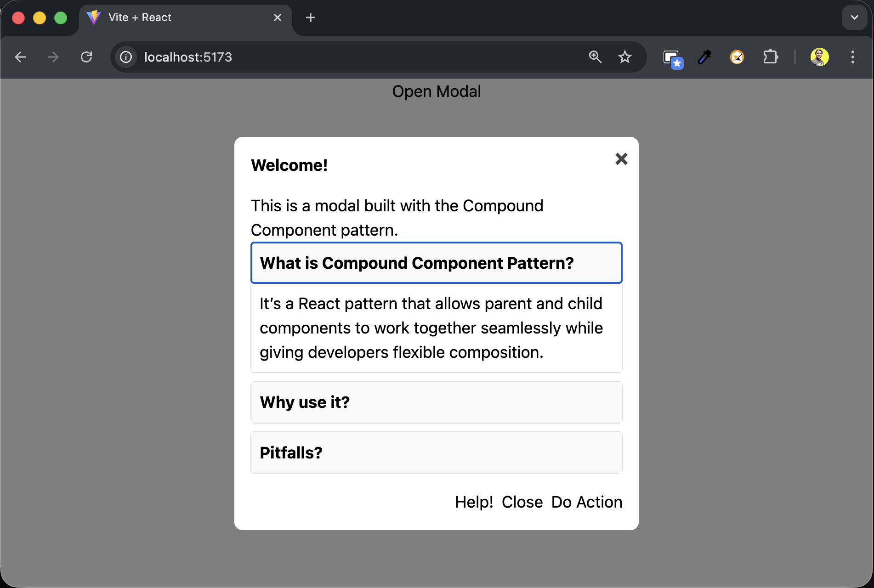Click the magnifier zoom icon in address bar
Image resolution: width=874 pixels, height=588 pixels.
(x=595, y=57)
